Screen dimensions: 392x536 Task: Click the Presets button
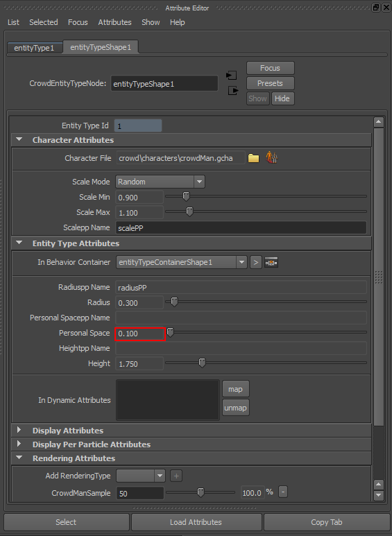[x=270, y=83]
